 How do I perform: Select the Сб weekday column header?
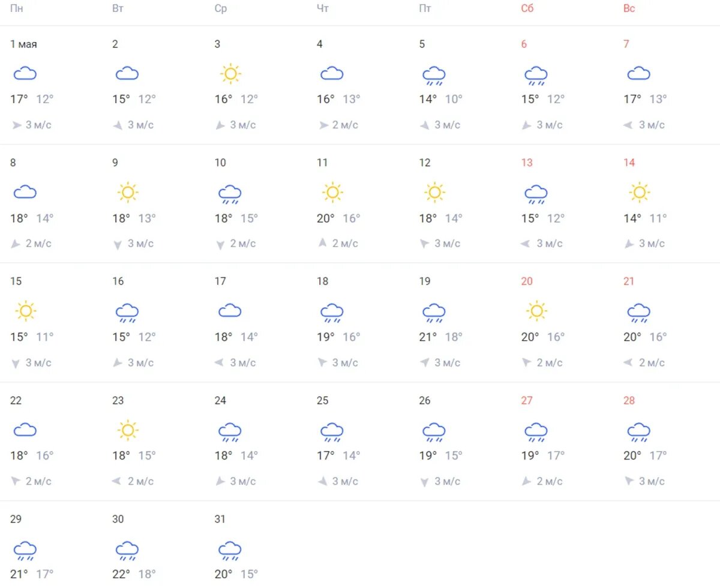pyautogui.click(x=527, y=8)
